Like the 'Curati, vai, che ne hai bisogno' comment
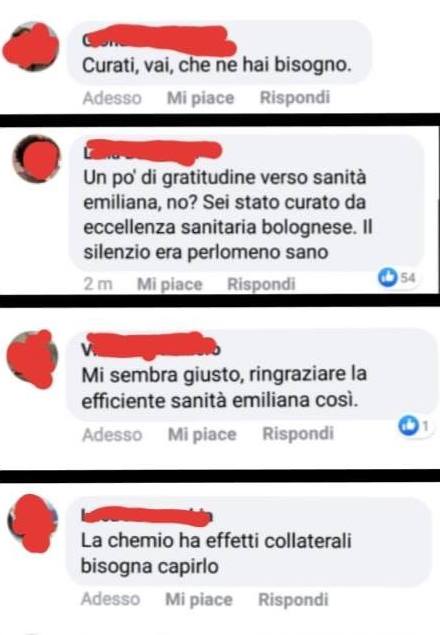 201,98
